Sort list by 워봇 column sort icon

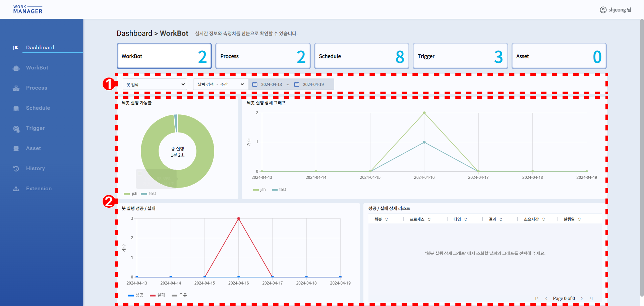tap(387, 219)
